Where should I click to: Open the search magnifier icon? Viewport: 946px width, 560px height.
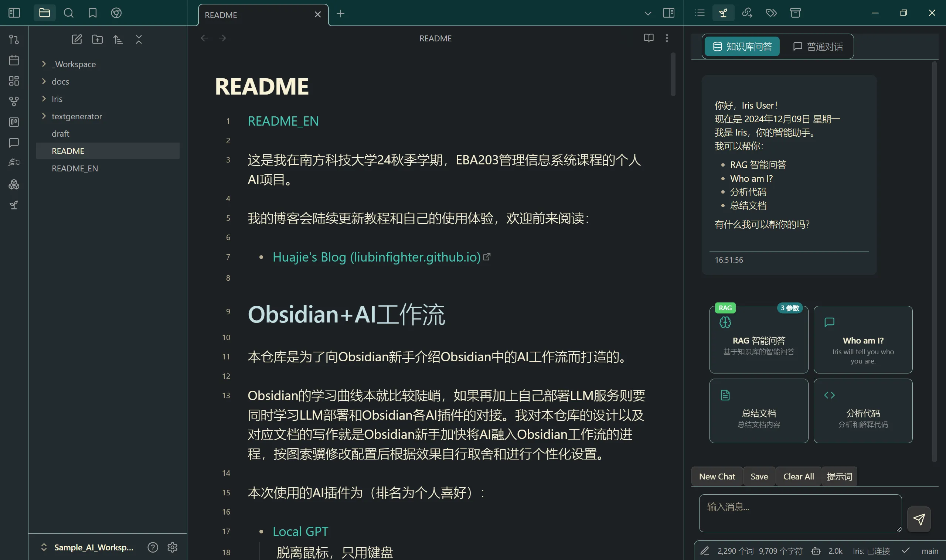pyautogui.click(x=68, y=13)
